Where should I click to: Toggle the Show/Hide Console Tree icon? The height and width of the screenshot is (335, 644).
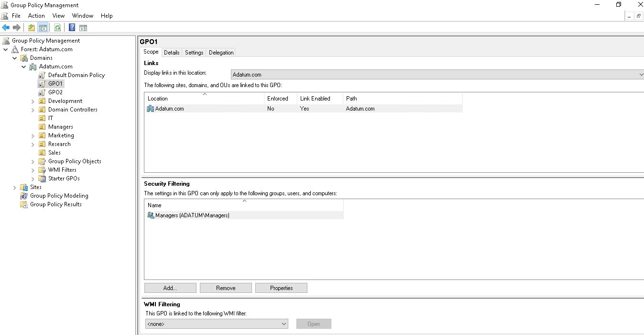43,28
